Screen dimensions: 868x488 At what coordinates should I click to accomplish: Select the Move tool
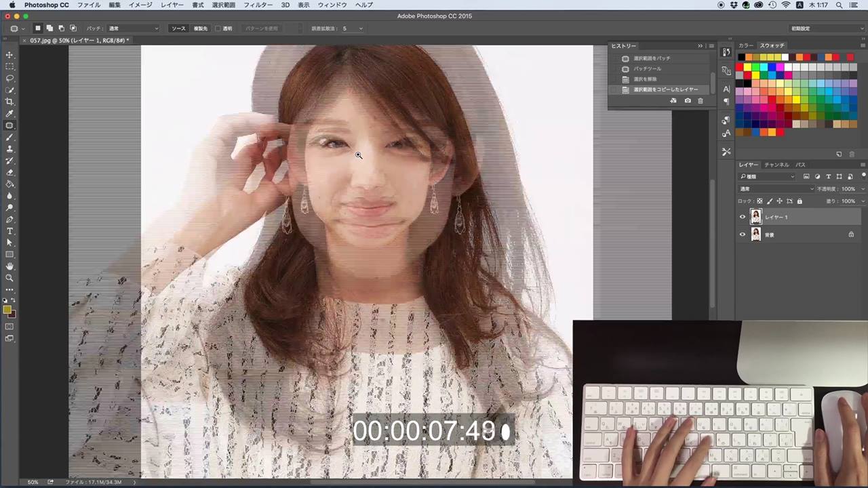point(9,55)
